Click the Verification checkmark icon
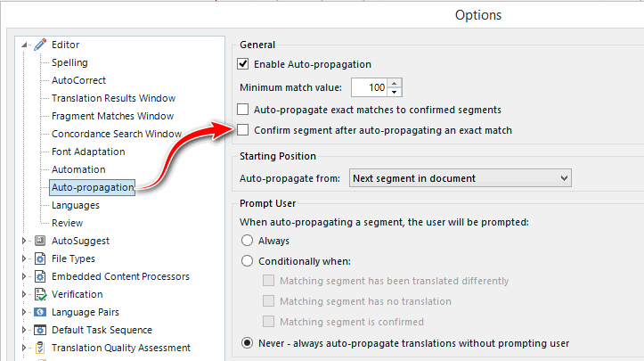Image resolution: width=644 pixels, height=361 pixels. (x=40, y=294)
